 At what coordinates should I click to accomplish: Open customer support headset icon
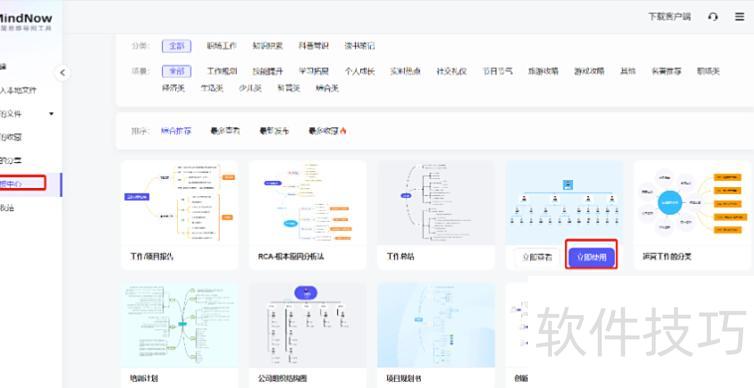coord(713,17)
